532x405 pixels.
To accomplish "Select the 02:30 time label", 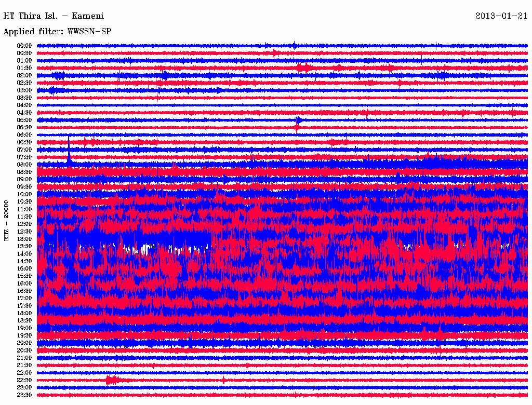I will tap(24, 83).
